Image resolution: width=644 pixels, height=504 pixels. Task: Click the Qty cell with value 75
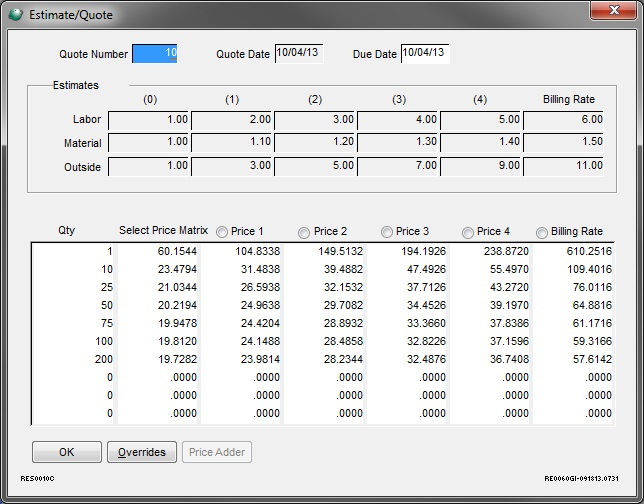pyautogui.click(x=73, y=323)
